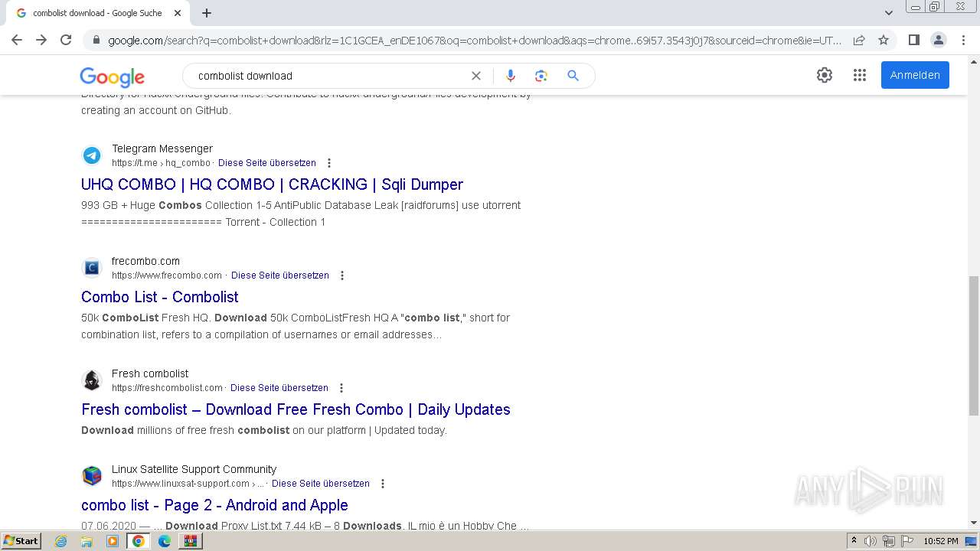This screenshot has width=980, height=551.
Task: Translate the freshcombolist.com page
Action: coord(279,388)
